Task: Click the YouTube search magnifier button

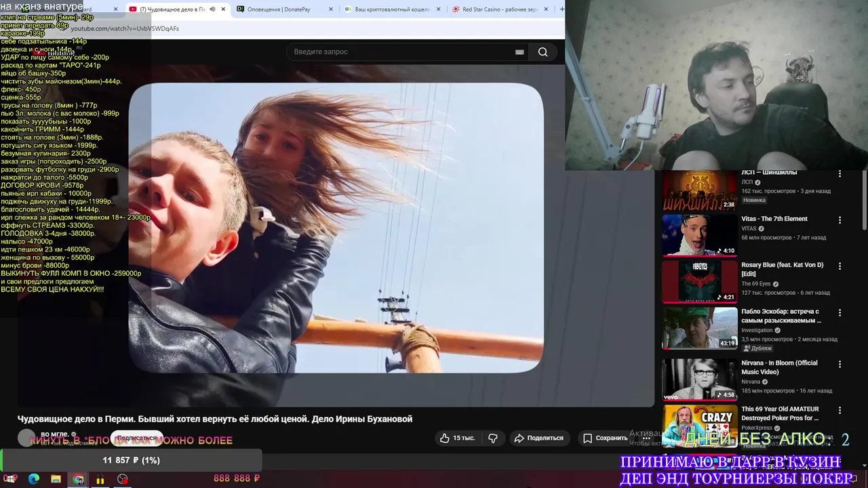Action: point(542,52)
